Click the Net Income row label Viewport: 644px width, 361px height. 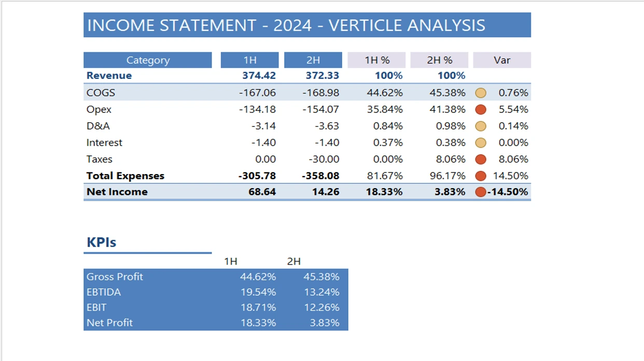coord(117,192)
